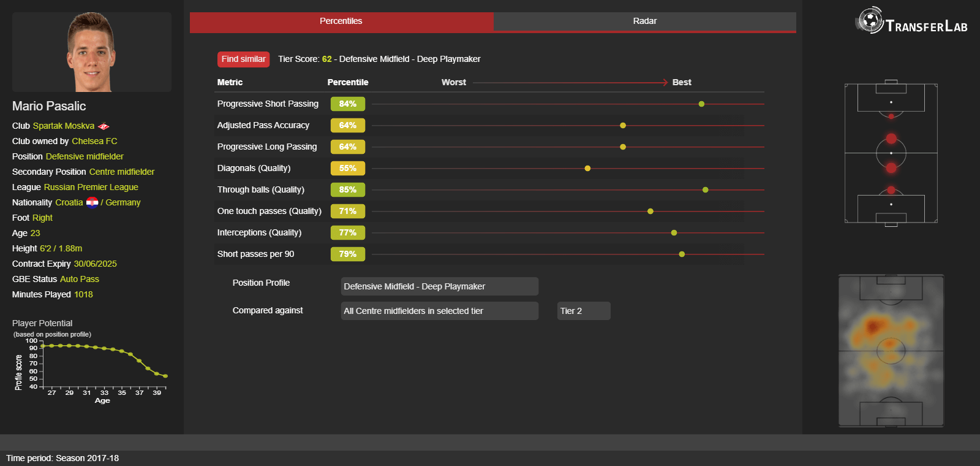Open the Position Profile dropdown
The width and height of the screenshot is (980, 466).
click(x=440, y=286)
